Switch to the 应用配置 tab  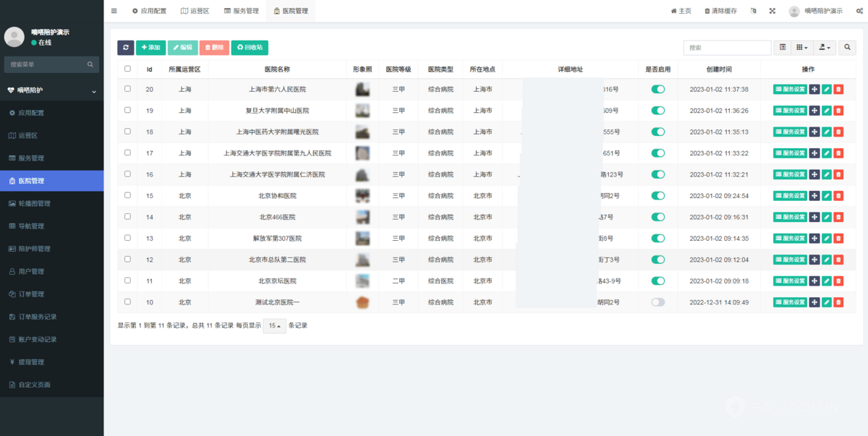point(149,11)
